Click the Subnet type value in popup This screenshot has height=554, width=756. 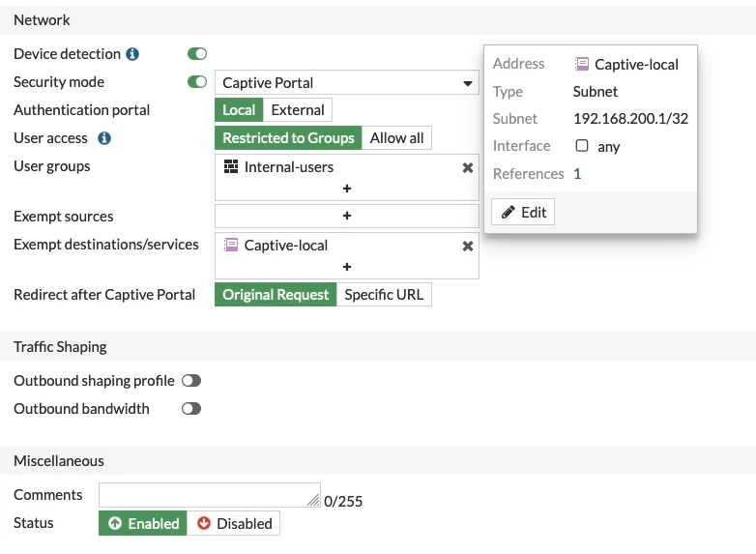coord(595,92)
